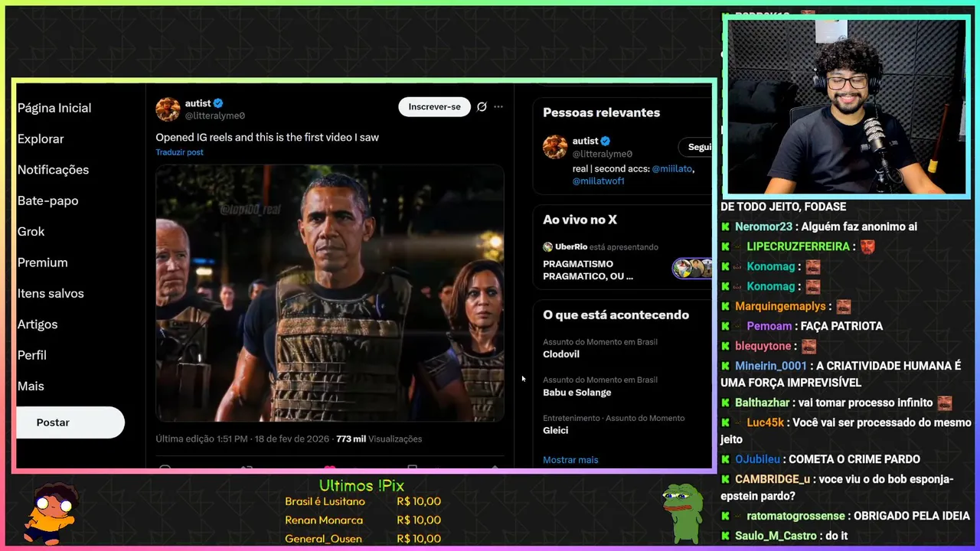Image resolution: width=980 pixels, height=551 pixels.
Task: Click the Pepe frog sticker at the bottom
Action: [x=682, y=513]
